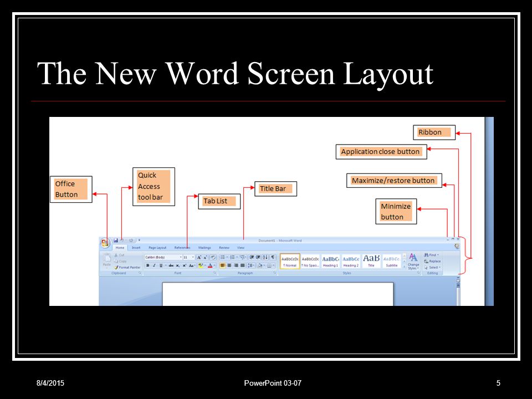Switch to the Review tab
This screenshot has width=532, height=399.
[x=224, y=248]
